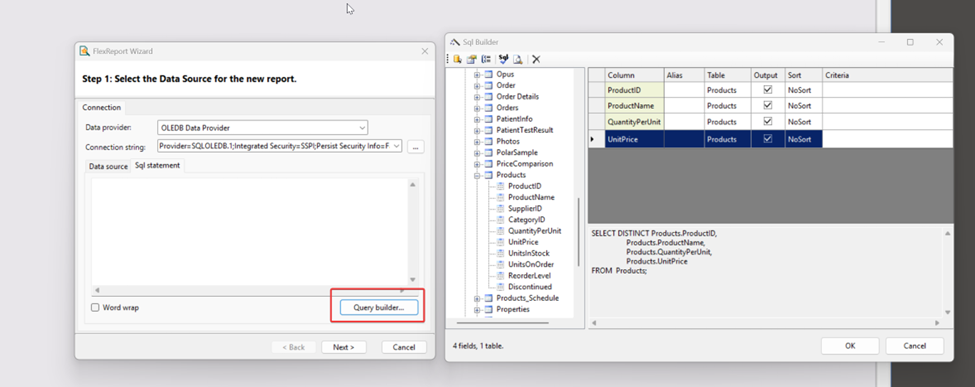Uncheck Output for the ProductID row
Viewport: 975px width, 387px height.
coord(768,90)
